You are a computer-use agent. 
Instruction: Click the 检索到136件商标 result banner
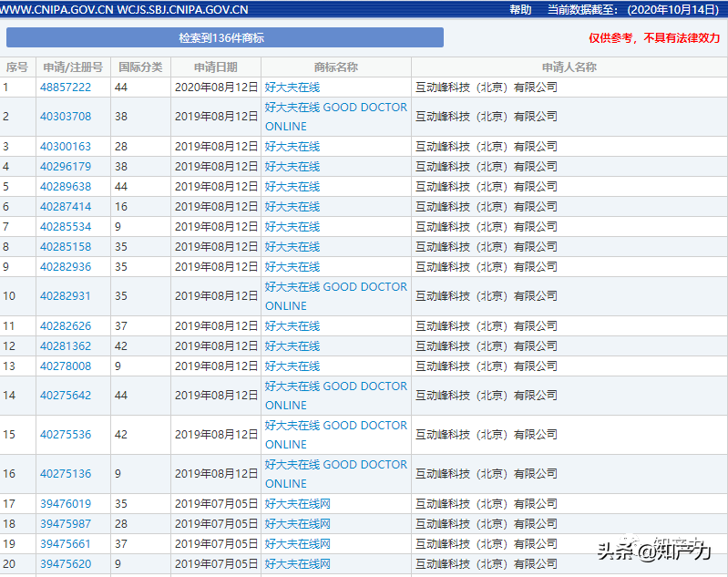click(225, 37)
